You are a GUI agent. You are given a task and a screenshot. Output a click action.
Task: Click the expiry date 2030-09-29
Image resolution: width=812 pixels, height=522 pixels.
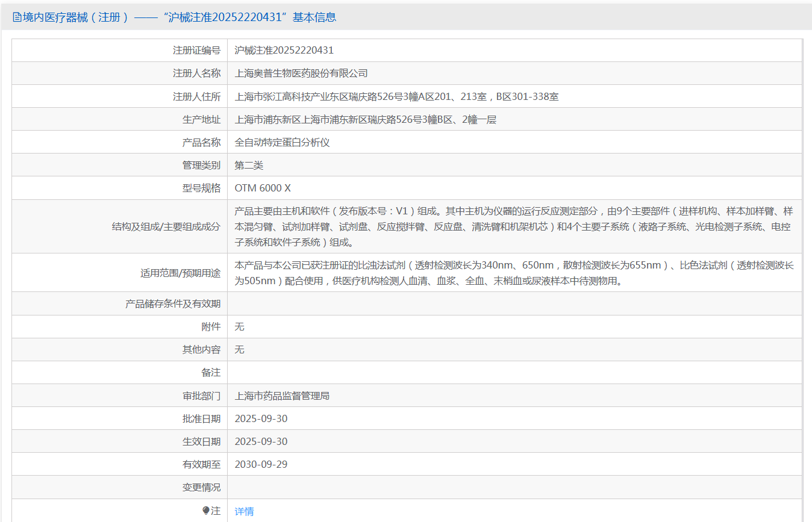261,465
